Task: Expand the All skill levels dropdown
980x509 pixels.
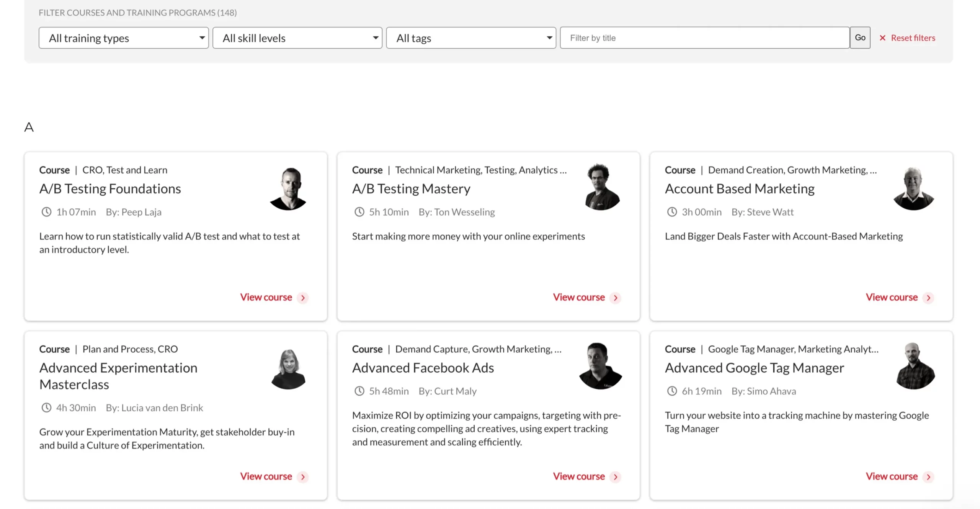Action: (x=298, y=38)
